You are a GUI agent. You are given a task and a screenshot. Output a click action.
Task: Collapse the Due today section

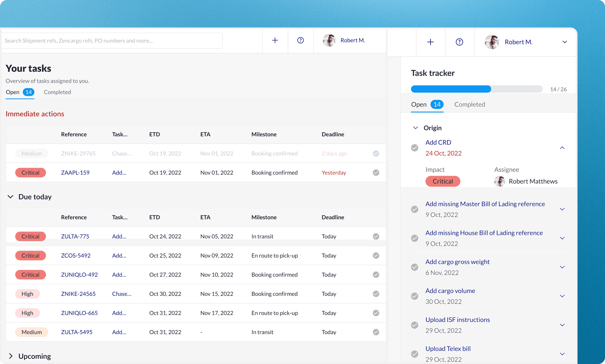[10, 197]
